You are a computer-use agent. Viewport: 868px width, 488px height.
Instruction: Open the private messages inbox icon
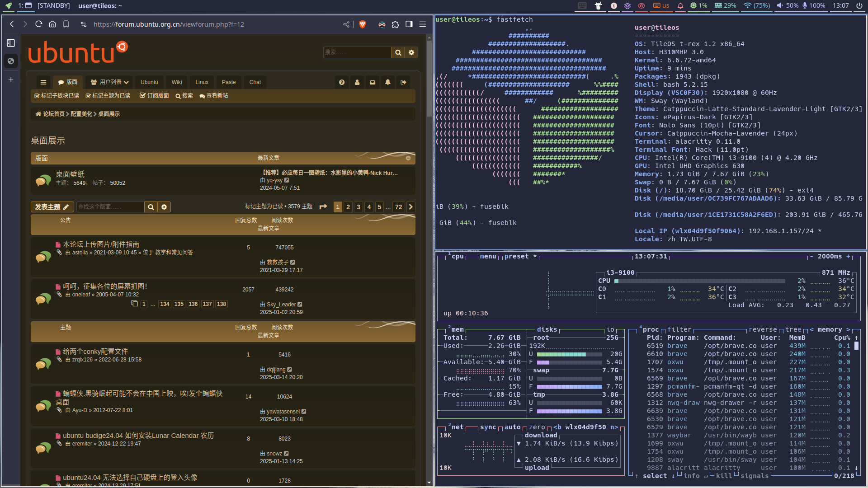coord(373,82)
